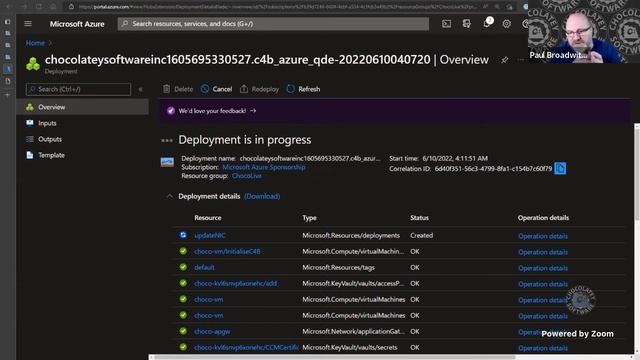Open the Microsoft Azure Sponsorship subscription link
Image resolution: width=640 pixels, height=360 pixels.
[x=264, y=167]
